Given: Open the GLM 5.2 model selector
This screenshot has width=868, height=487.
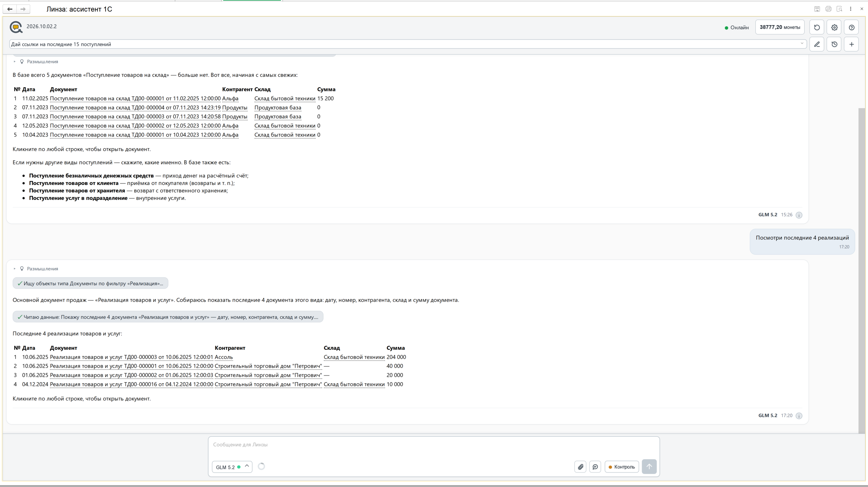Looking at the screenshot, I should point(232,467).
